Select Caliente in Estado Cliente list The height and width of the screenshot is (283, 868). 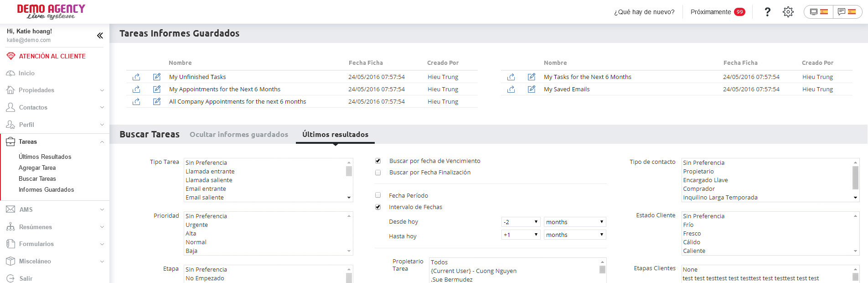coord(694,251)
